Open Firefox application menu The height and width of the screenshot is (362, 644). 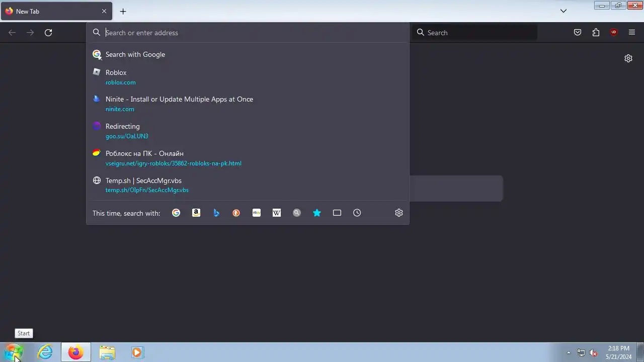tap(632, 33)
